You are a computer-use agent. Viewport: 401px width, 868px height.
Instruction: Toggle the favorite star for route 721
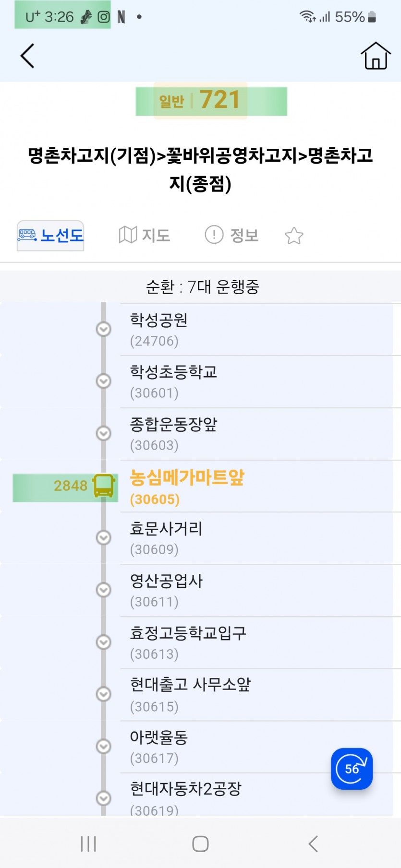pyautogui.click(x=294, y=236)
